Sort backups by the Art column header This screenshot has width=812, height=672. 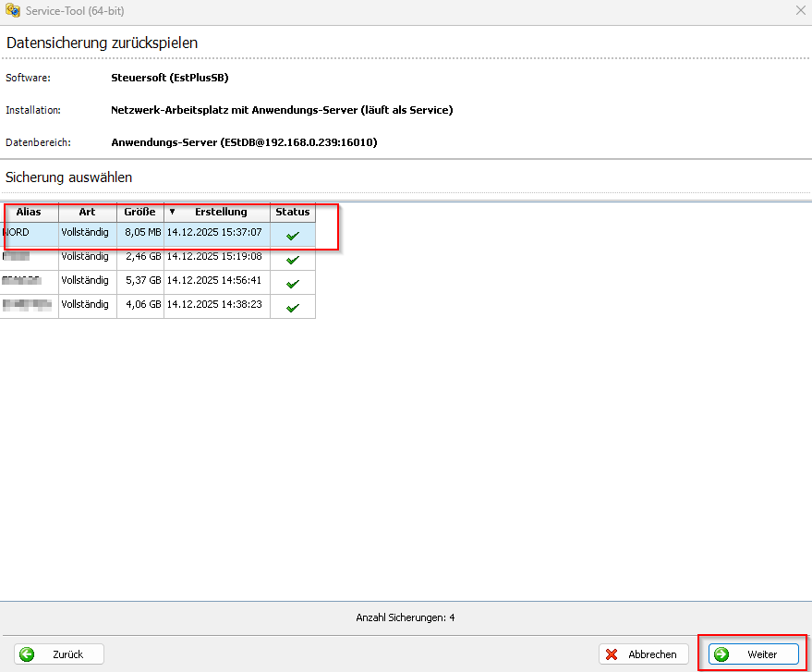[x=87, y=212]
